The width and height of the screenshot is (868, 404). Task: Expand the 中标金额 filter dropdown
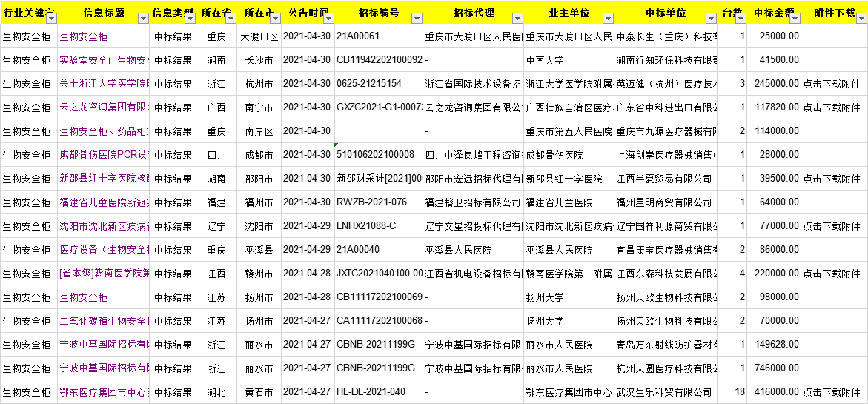(x=793, y=18)
